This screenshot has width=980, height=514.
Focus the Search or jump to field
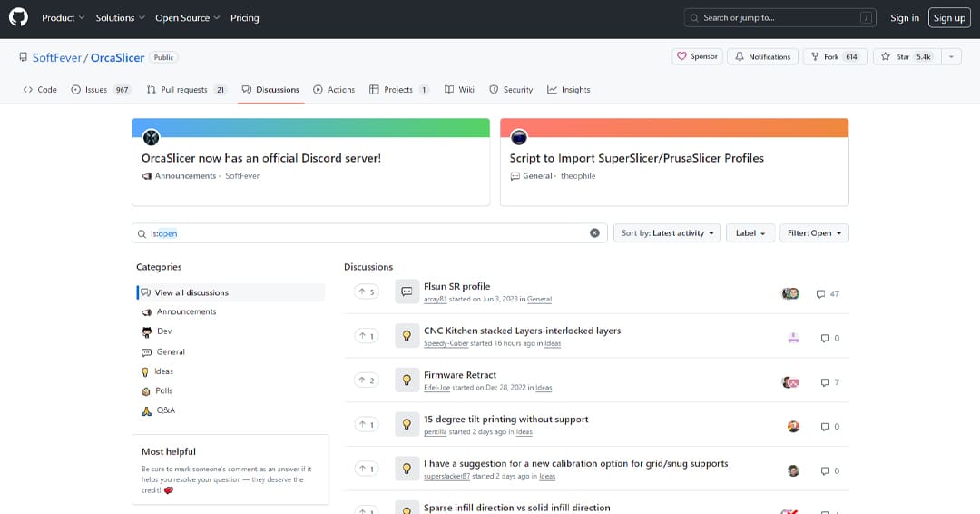pyautogui.click(x=780, y=17)
